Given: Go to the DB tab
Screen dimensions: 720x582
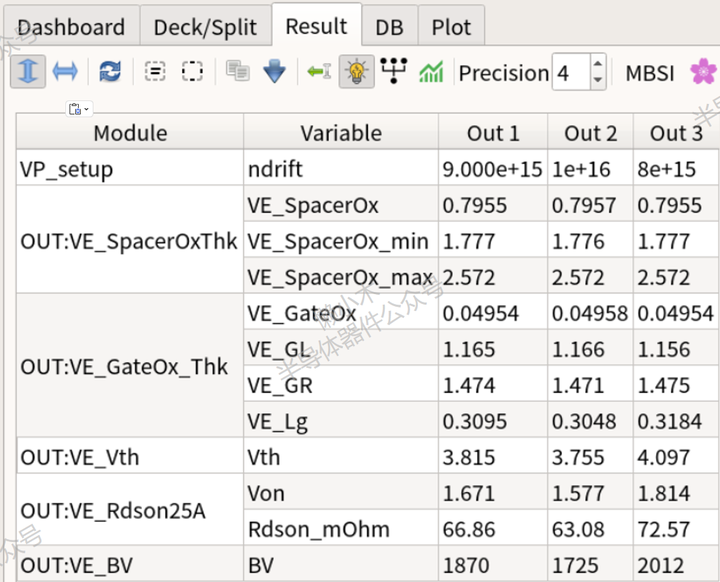Looking at the screenshot, I should click(x=389, y=27).
